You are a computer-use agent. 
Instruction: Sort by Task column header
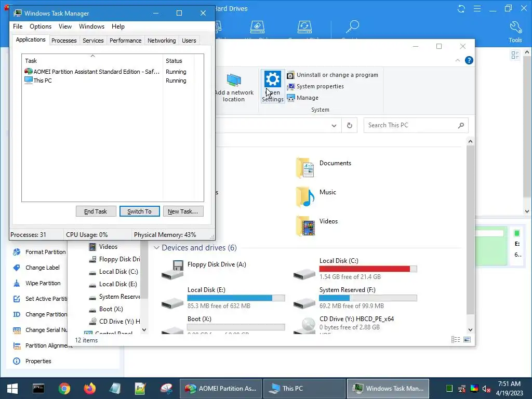pyautogui.click(x=92, y=61)
